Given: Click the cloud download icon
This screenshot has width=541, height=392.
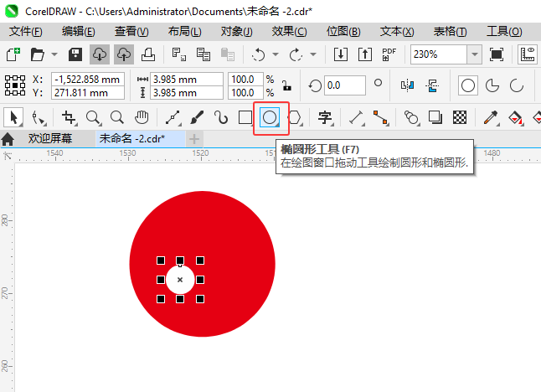Looking at the screenshot, I should [x=100, y=54].
